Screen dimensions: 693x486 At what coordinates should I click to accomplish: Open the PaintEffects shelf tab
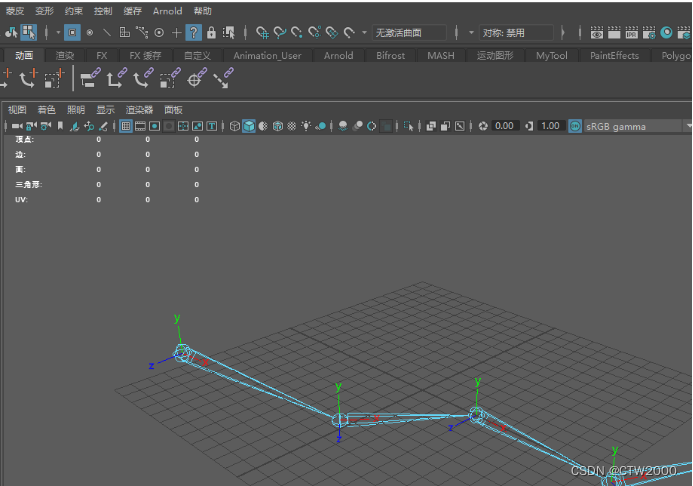click(x=614, y=56)
